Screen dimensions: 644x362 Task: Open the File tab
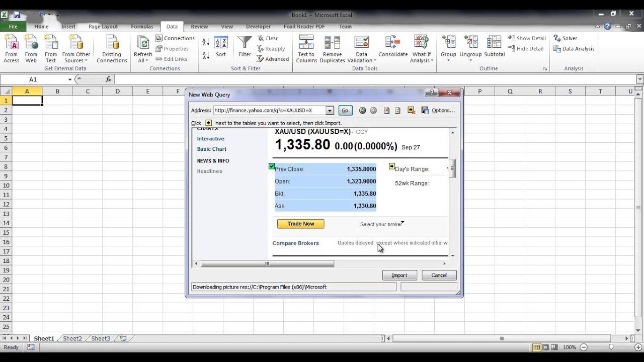pyautogui.click(x=13, y=27)
